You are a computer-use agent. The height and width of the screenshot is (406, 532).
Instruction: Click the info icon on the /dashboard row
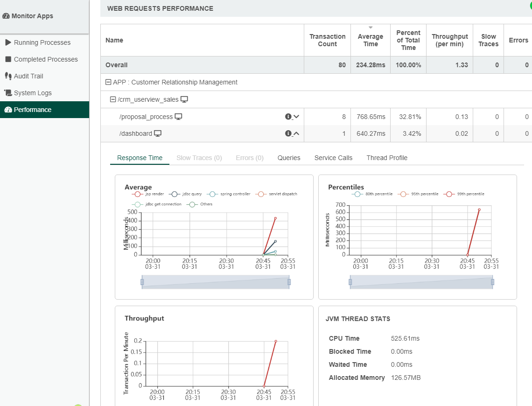click(288, 133)
